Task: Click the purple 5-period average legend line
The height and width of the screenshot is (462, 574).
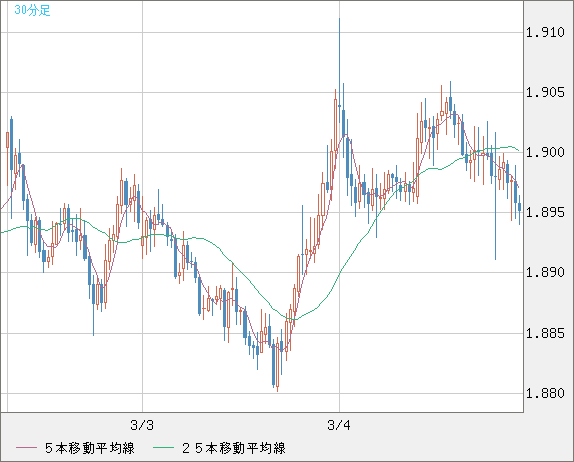Action: 26,448
